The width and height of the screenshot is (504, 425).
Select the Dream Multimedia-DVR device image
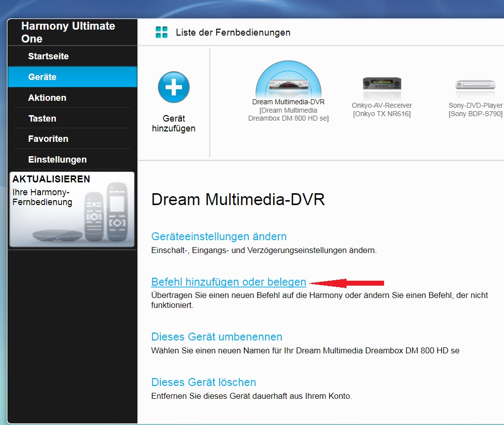coord(288,83)
